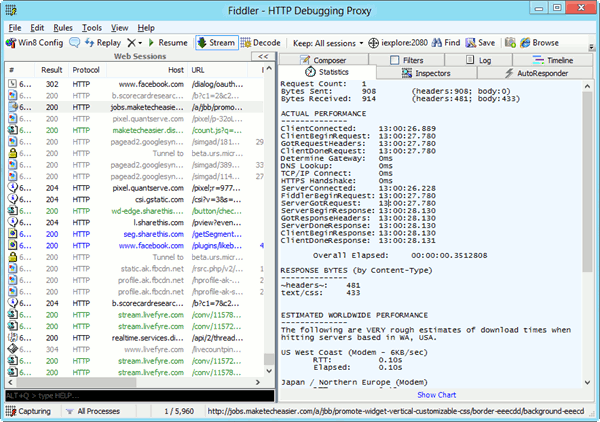Sort sessions by Protocol column
The width and height of the screenshot is (600, 422).
(86, 70)
